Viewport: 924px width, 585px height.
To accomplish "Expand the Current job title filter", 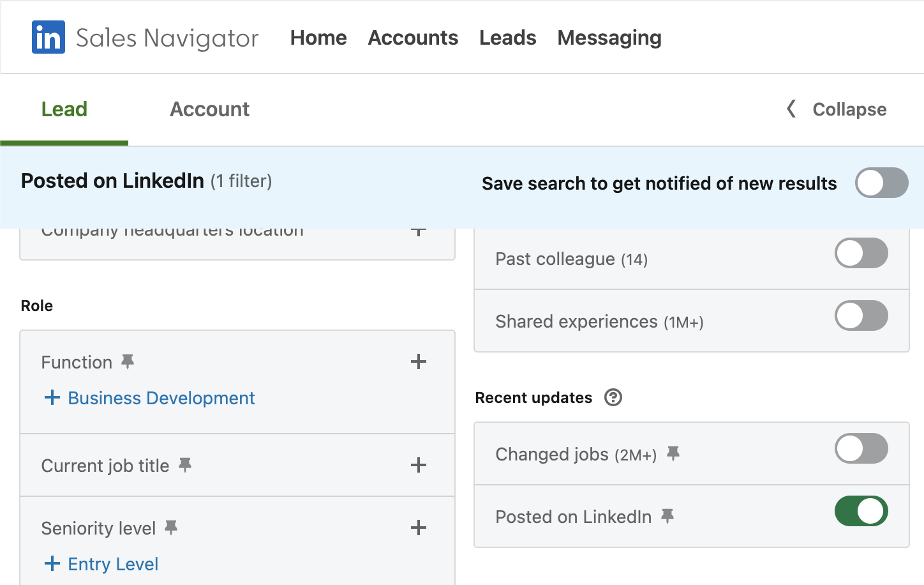I will [x=419, y=465].
